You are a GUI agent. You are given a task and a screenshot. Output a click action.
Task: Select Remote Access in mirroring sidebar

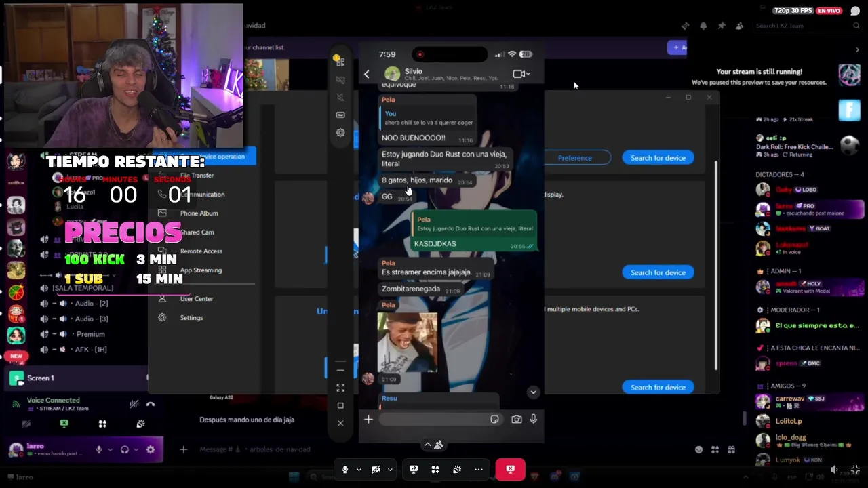(201, 251)
